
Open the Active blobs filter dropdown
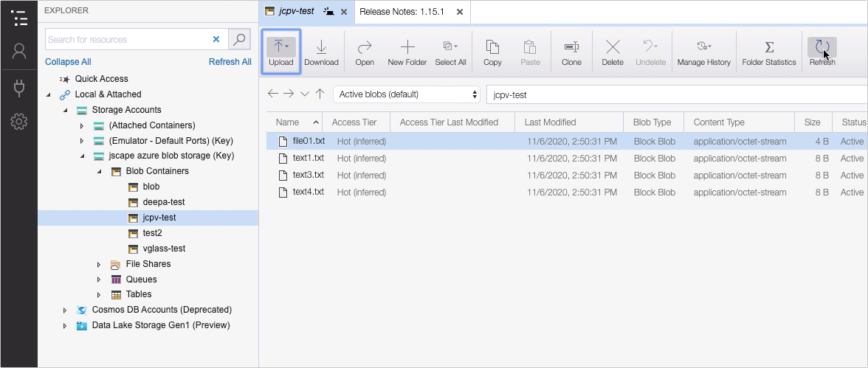[x=407, y=94]
